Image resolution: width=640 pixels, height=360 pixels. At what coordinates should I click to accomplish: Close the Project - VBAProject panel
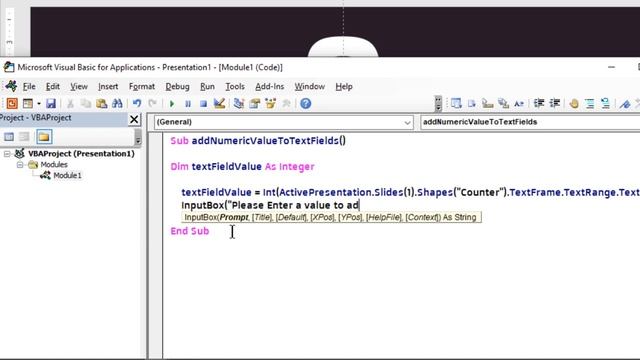tap(134, 119)
